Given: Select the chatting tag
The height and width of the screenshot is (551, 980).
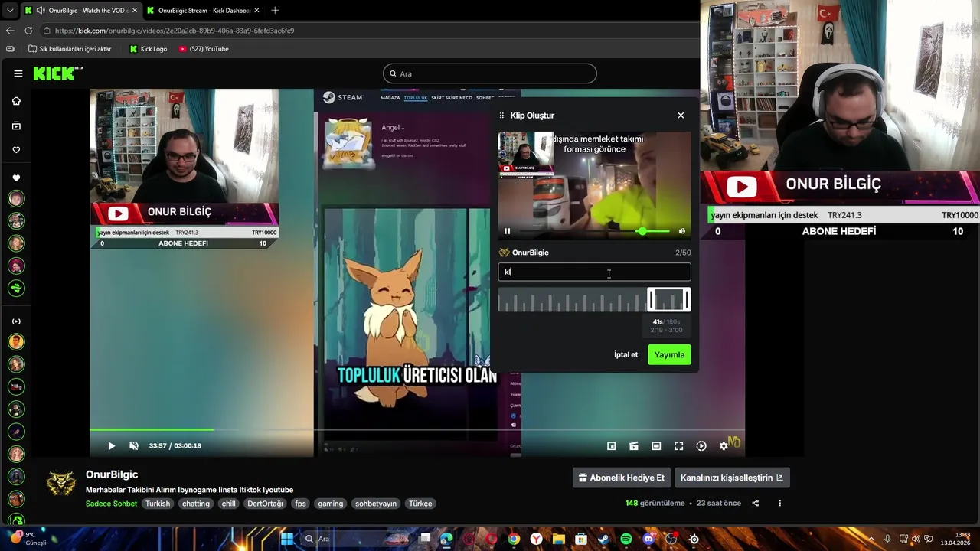Looking at the screenshot, I should click(196, 504).
